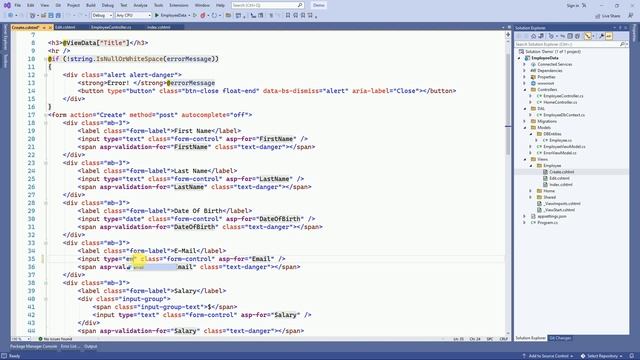
Task: Click the Demo solution name button
Action: pos(318,5)
